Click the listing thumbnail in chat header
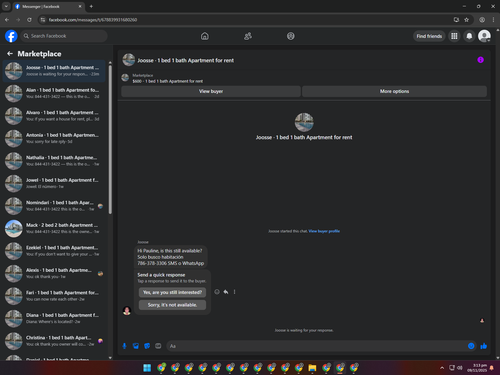 [x=129, y=60]
